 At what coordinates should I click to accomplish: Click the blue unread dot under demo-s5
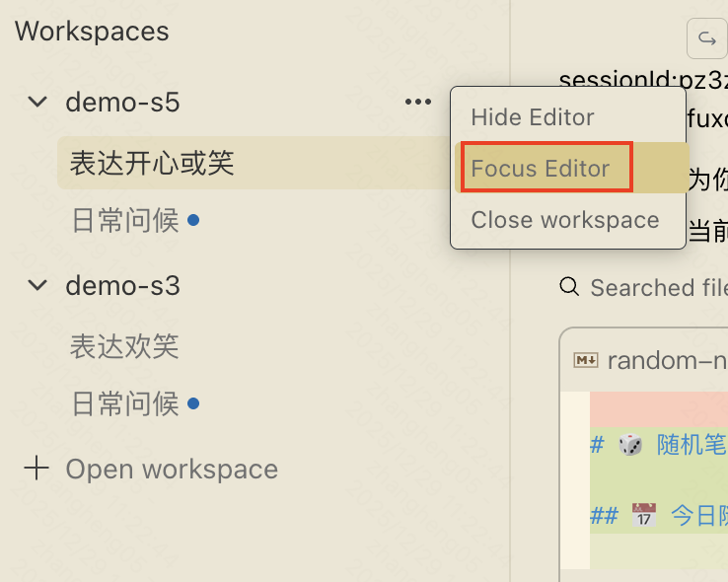(x=193, y=220)
